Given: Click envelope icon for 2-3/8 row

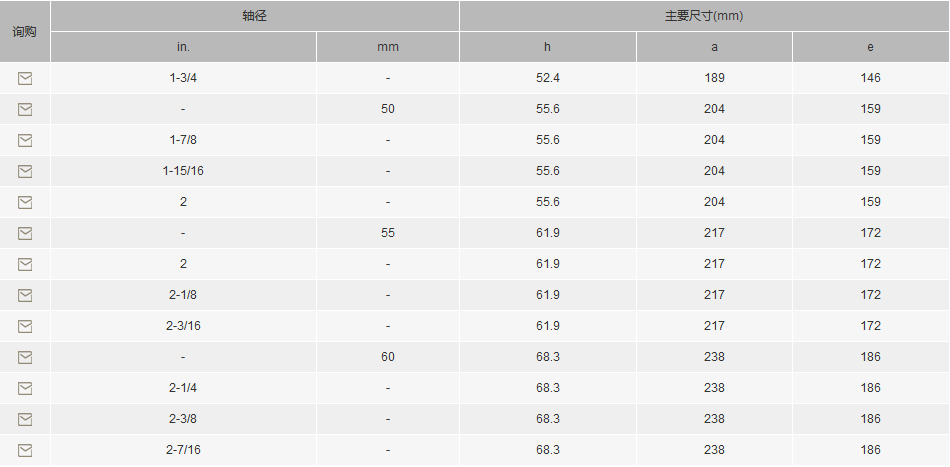Looking at the screenshot, I should click(x=25, y=419).
